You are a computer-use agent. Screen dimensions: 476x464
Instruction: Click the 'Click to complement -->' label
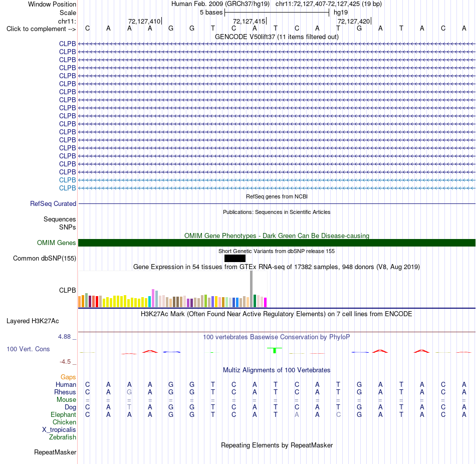(41, 29)
